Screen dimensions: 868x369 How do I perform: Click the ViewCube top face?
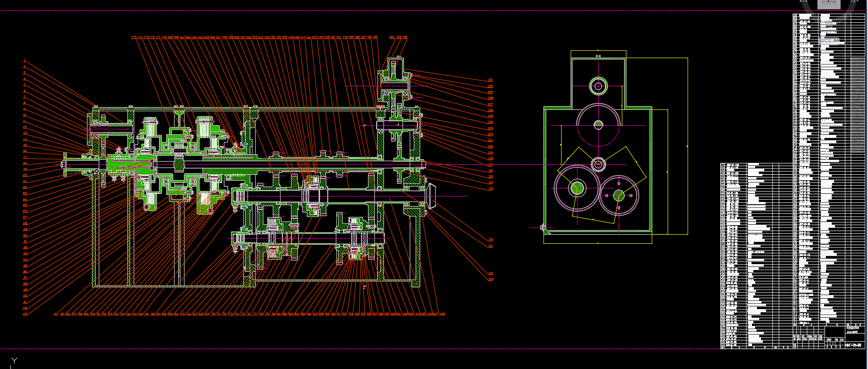point(829,4)
